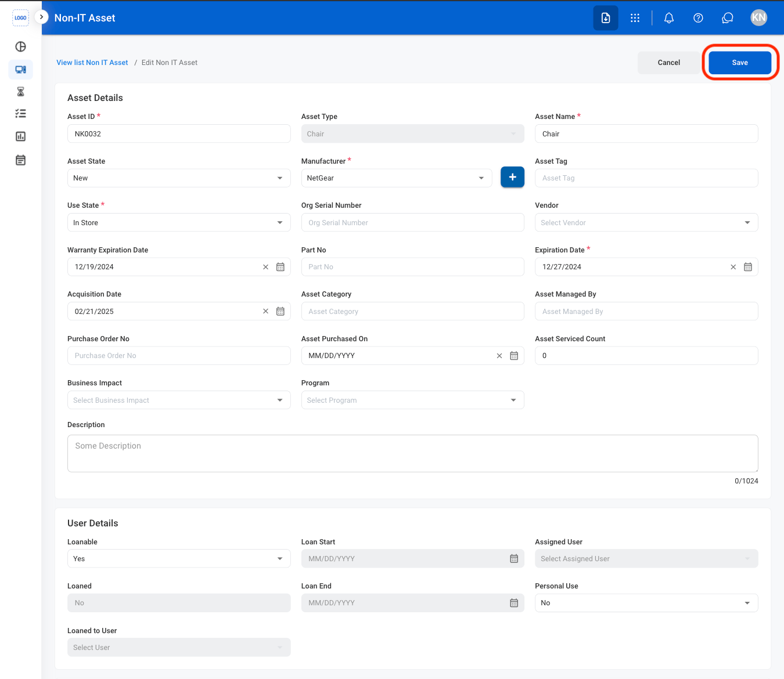Screen dimensions: 784x679
Task: Open the Select Vendor dropdown
Action: [646, 222]
